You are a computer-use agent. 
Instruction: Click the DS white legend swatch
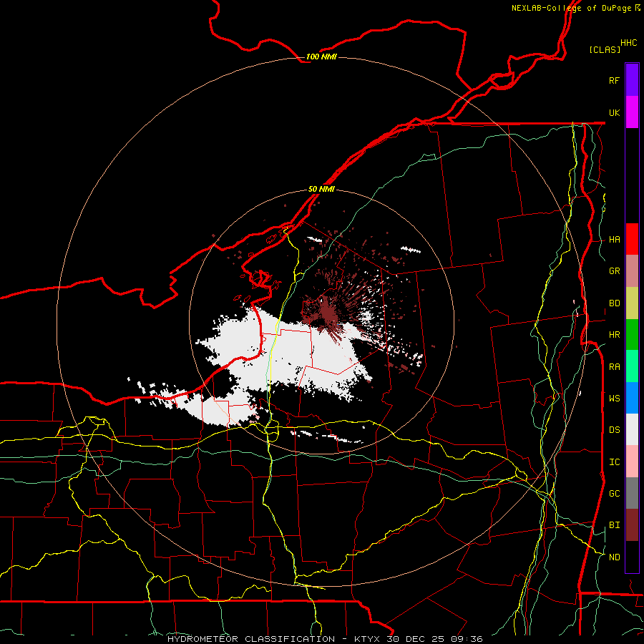[632, 429]
